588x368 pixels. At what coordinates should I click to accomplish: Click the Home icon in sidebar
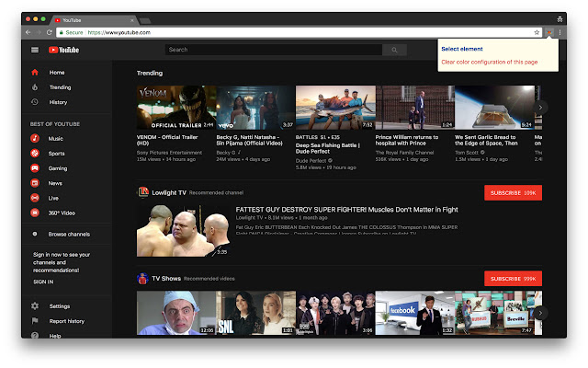coord(35,72)
